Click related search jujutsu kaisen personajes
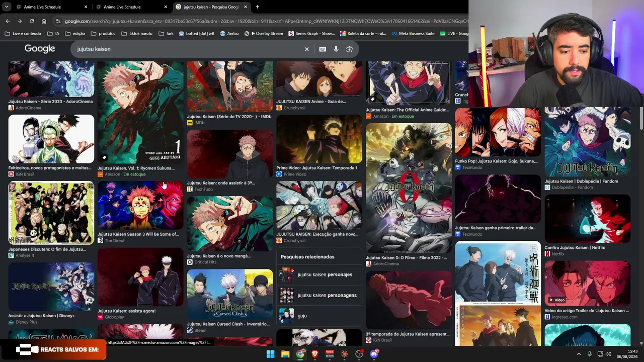 click(319, 275)
